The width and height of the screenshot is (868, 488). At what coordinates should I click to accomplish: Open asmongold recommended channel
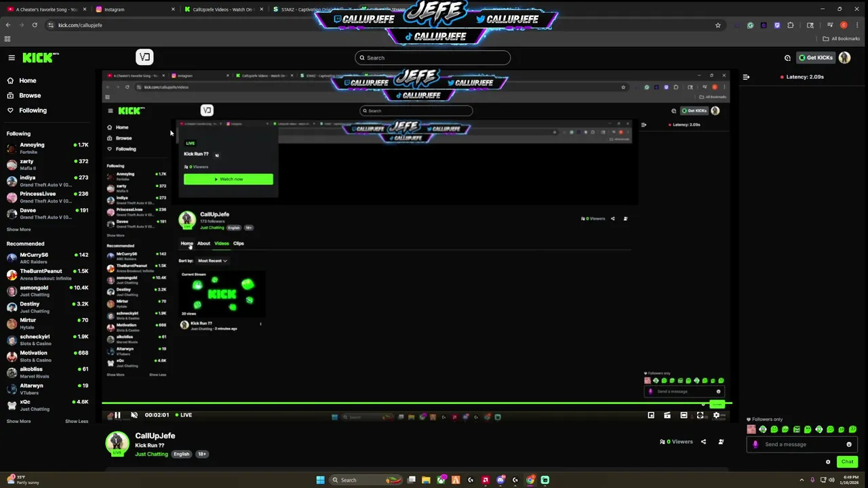(47, 290)
